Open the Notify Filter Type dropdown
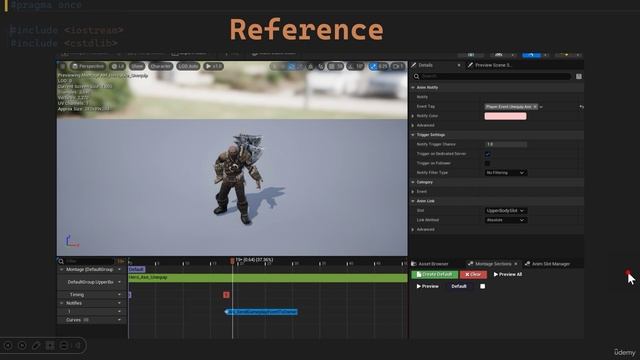Image resolution: width=640 pixels, height=360 pixels. tap(505, 173)
